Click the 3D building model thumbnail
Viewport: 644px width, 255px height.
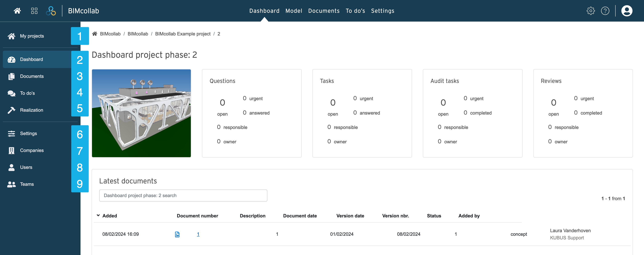click(141, 113)
